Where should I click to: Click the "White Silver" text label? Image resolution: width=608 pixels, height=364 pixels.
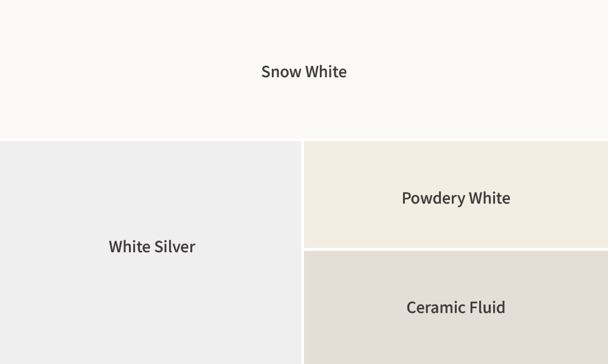tap(152, 247)
